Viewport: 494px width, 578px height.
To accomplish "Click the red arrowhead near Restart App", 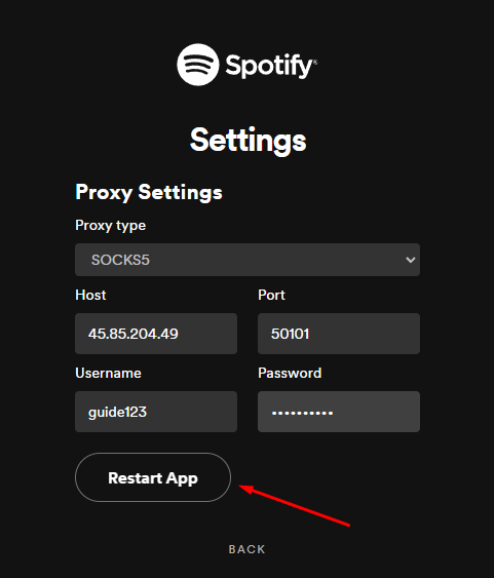I will pos(246,489).
